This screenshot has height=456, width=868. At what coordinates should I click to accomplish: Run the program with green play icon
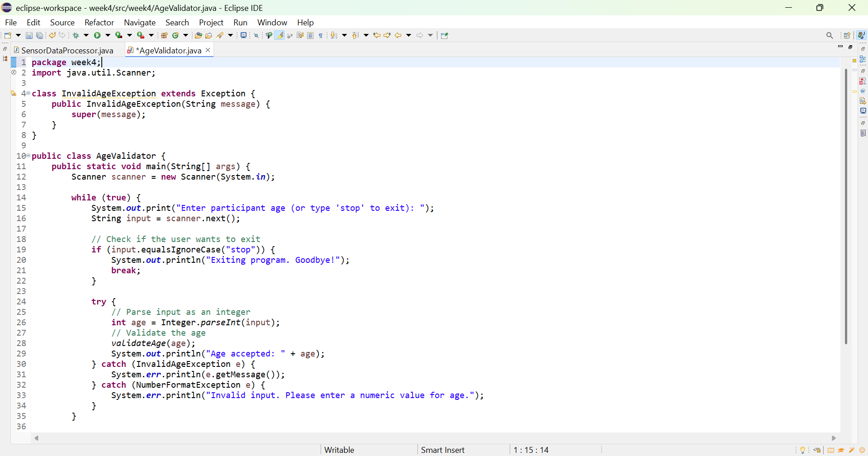coord(97,35)
